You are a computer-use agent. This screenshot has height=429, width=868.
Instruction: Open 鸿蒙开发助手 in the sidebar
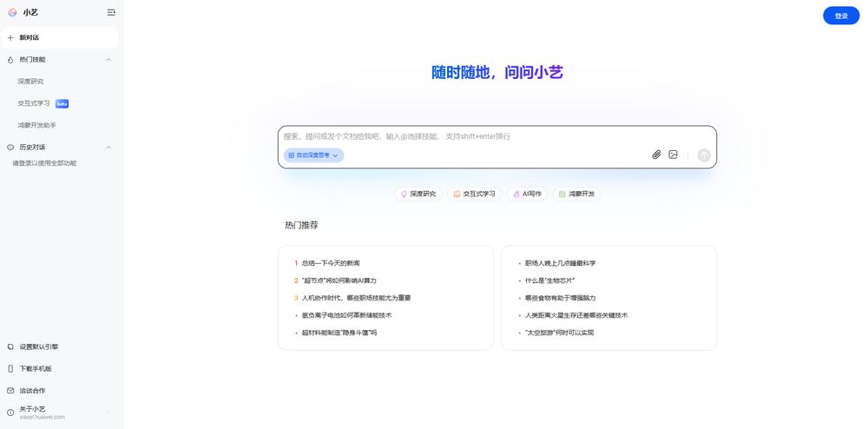point(36,125)
